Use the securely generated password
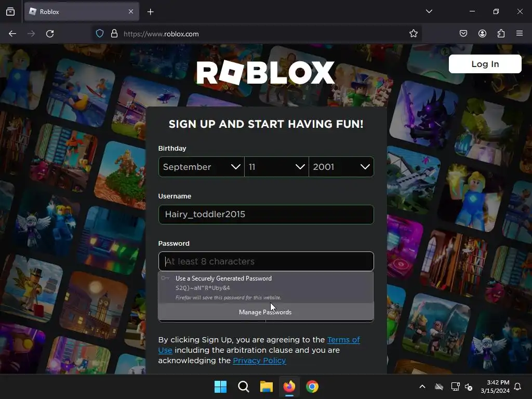This screenshot has width=532, height=399. [266, 287]
